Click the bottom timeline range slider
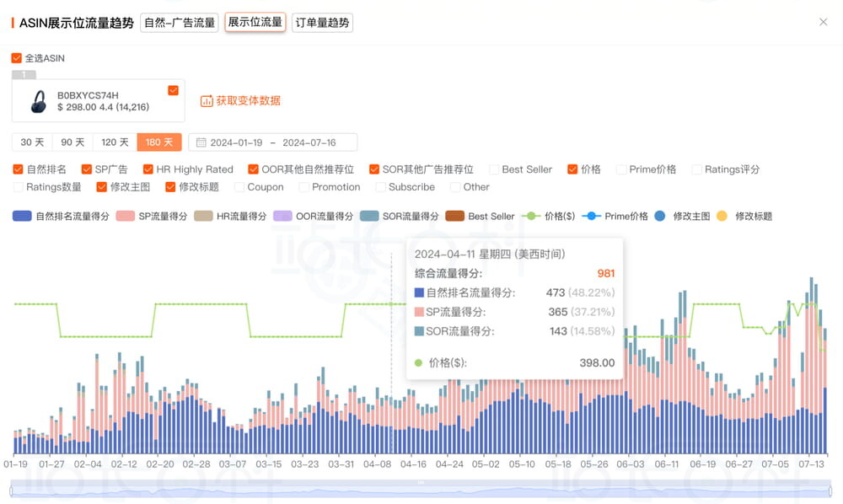This screenshot has width=843, height=504. 420,490
